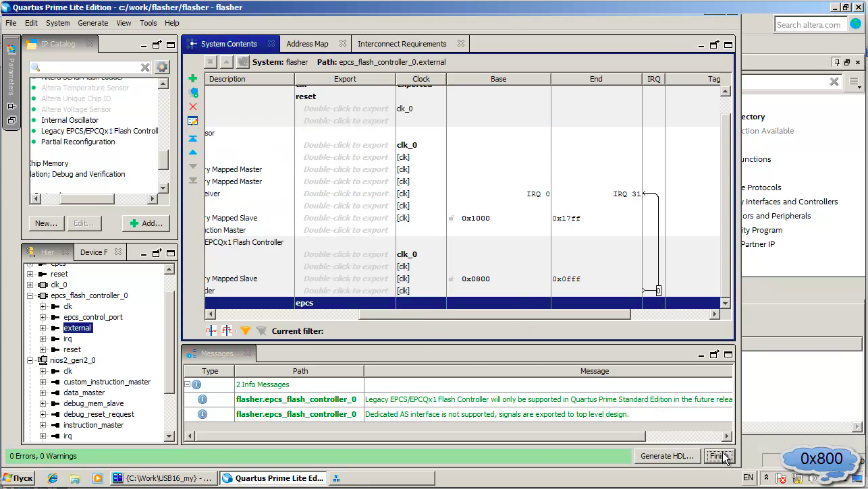
Task: Select Internal Oscillator in IP Catalog
Action: 70,120
